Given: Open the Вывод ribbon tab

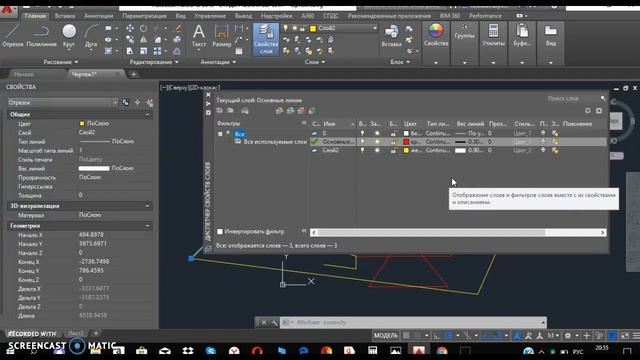Looking at the screenshot, I should (243, 16).
